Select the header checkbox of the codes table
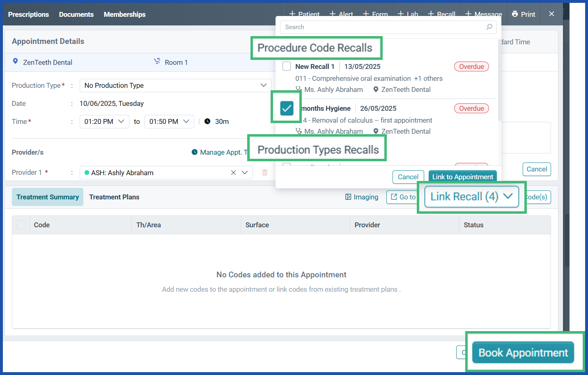The width and height of the screenshot is (588, 375). point(21,224)
